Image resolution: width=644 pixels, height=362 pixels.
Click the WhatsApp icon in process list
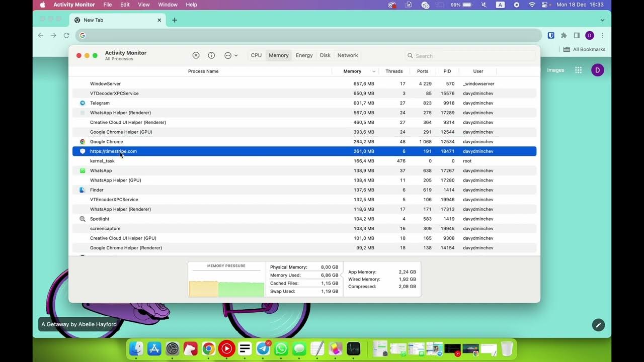[83, 170]
